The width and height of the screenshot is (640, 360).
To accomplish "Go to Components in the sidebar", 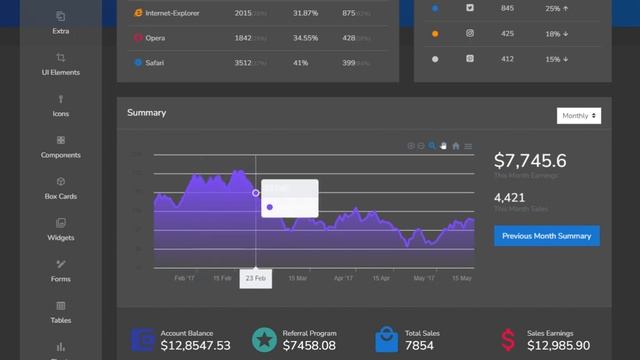I will click(60, 147).
